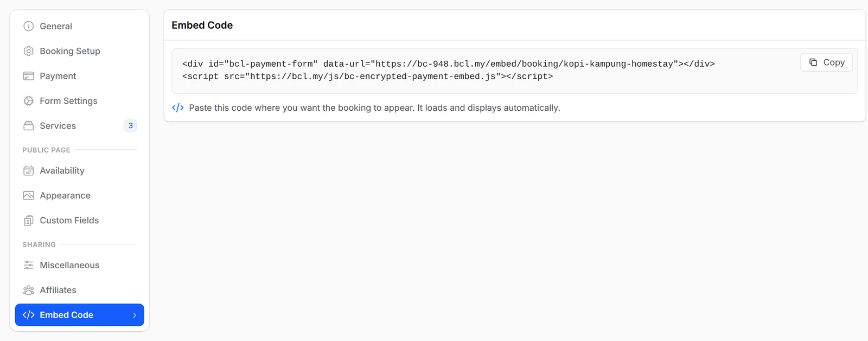Click the Embed Code panel heading
This screenshot has height=341, width=868.
[202, 25]
